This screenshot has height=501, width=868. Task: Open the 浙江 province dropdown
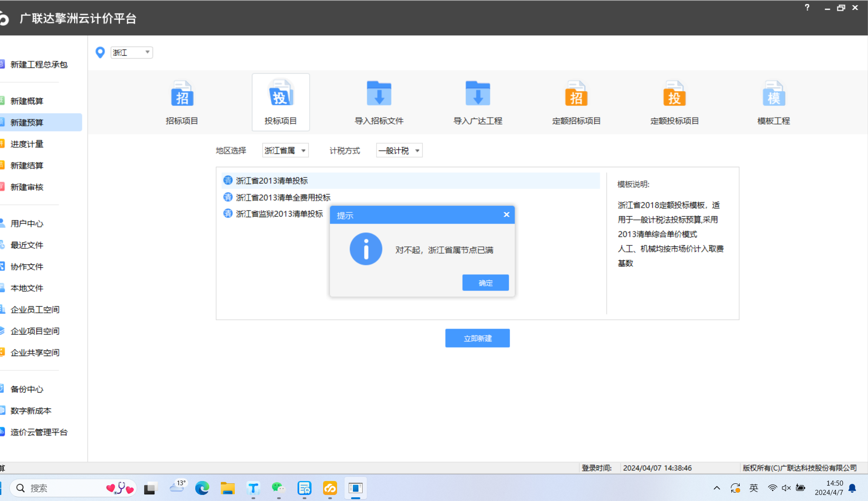click(x=132, y=53)
